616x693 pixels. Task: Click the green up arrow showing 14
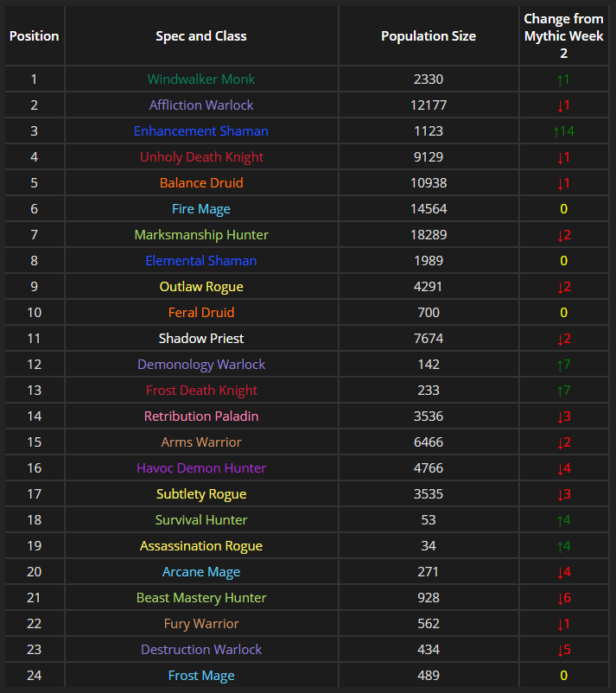tap(563, 131)
